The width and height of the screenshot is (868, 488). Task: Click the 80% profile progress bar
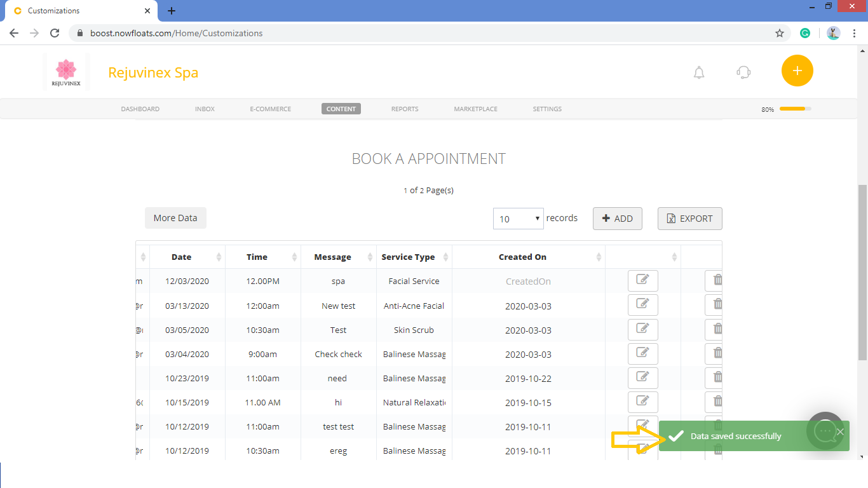[x=796, y=109]
